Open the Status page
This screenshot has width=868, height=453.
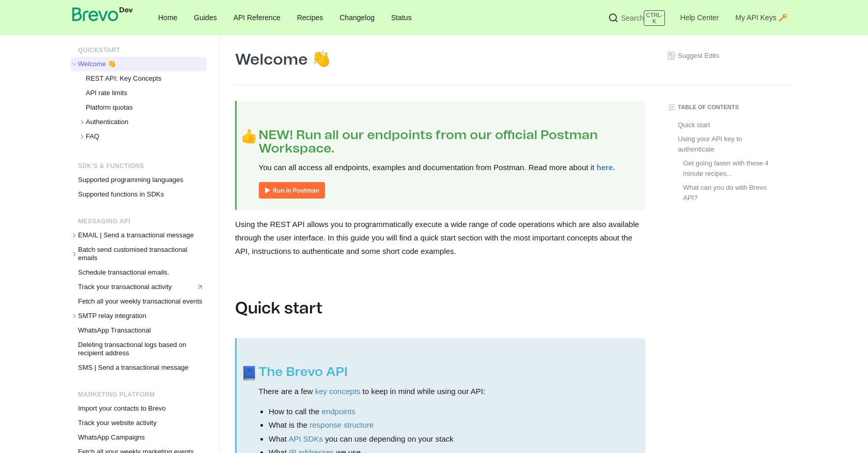(401, 18)
